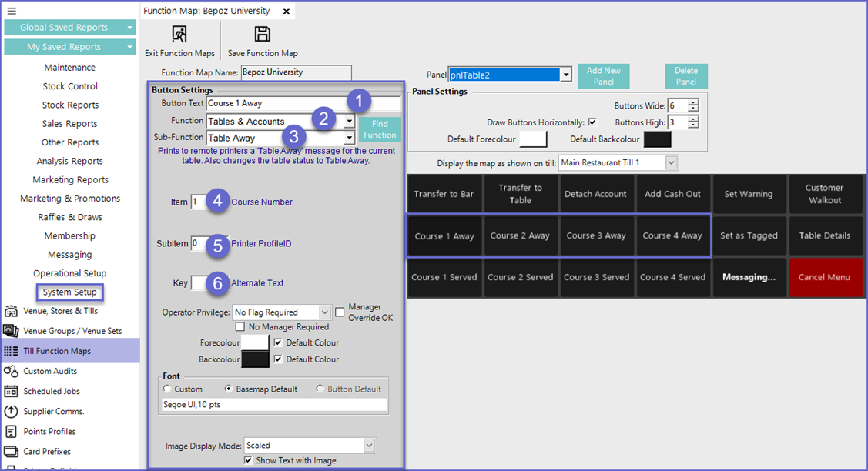Increase the Buttons Wide value

[x=693, y=102]
